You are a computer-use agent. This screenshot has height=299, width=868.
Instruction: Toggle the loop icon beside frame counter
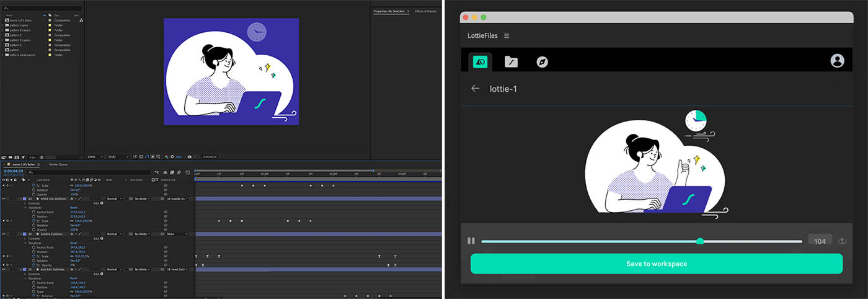tap(842, 241)
